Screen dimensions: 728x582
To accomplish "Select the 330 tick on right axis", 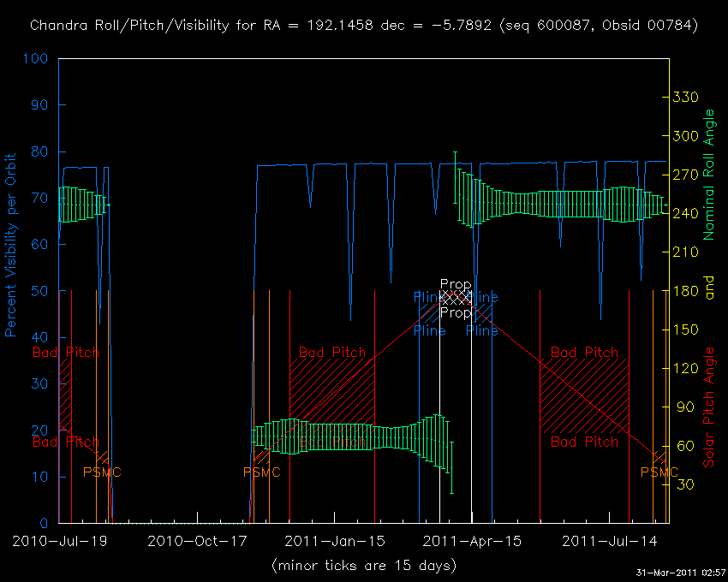I will 686,97.
